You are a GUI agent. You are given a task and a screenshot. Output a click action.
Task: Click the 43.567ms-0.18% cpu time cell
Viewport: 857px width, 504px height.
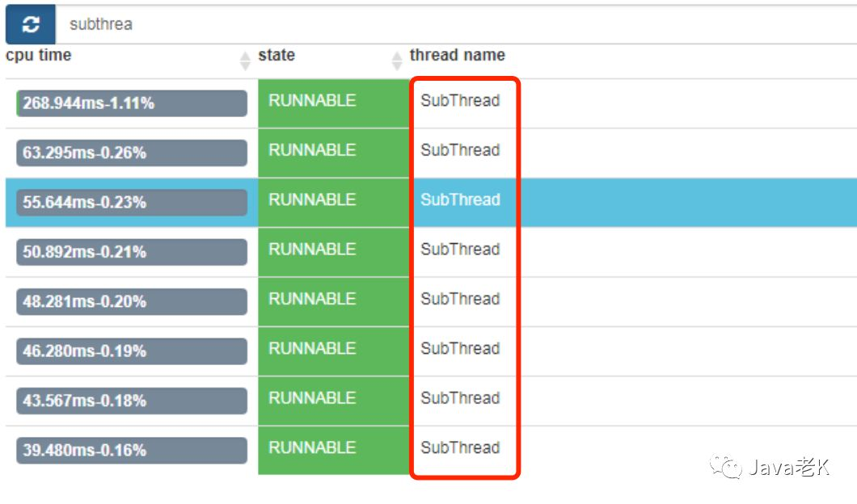coord(132,401)
